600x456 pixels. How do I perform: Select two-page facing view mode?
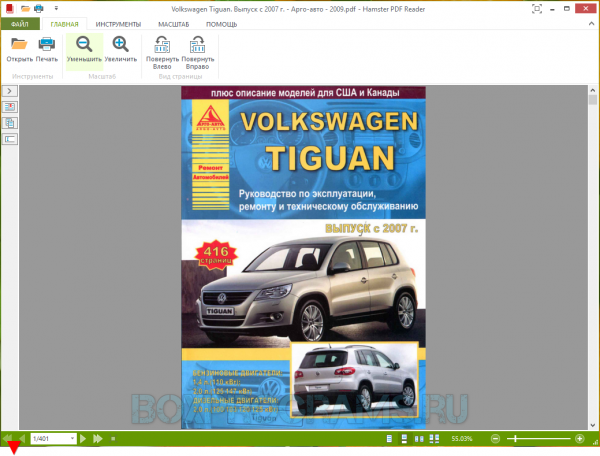click(419, 439)
